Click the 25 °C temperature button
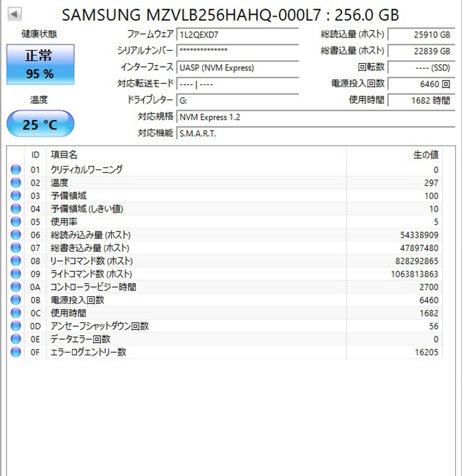Viewport: 462px width, 476px height. coord(40,124)
